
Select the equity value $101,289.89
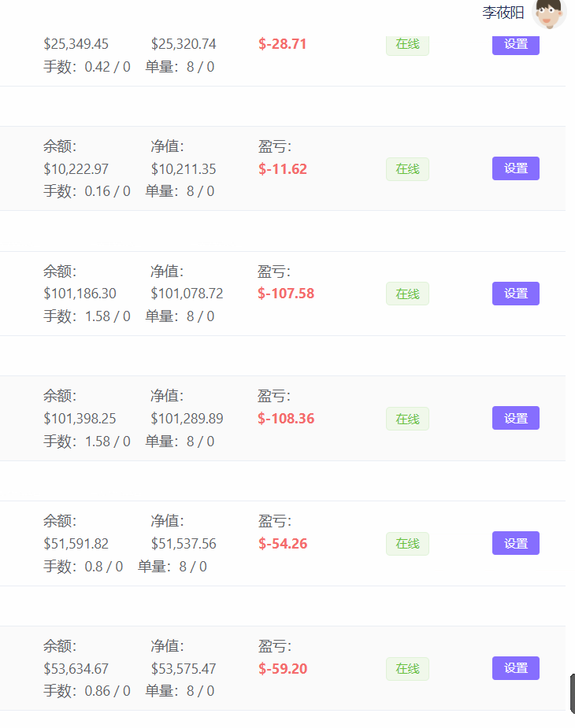pos(187,419)
